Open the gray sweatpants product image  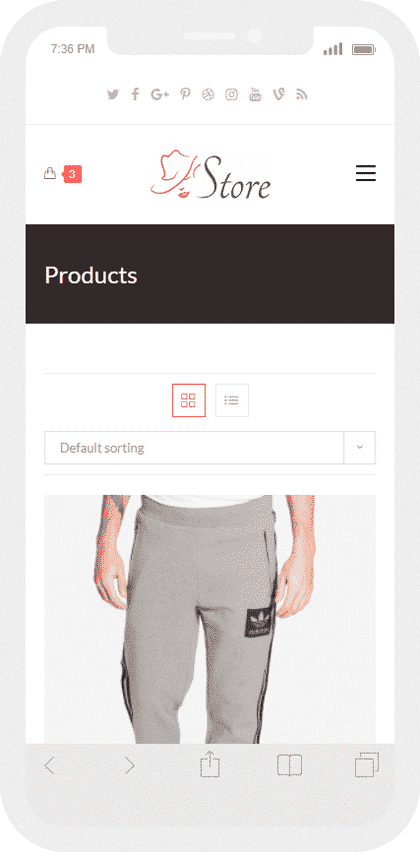(x=210, y=619)
